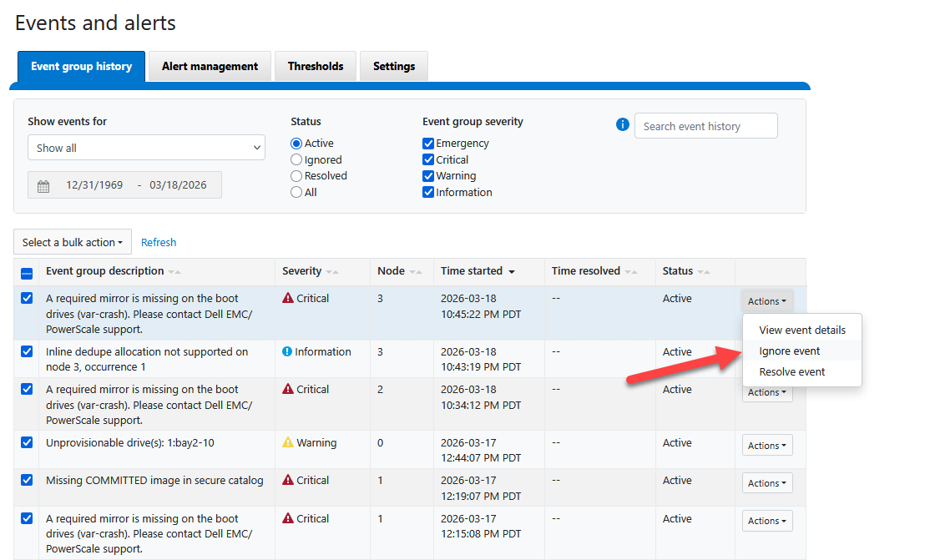The image size is (925, 560).
Task: Choose Ignore event from Actions menu
Action: tap(789, 351)
